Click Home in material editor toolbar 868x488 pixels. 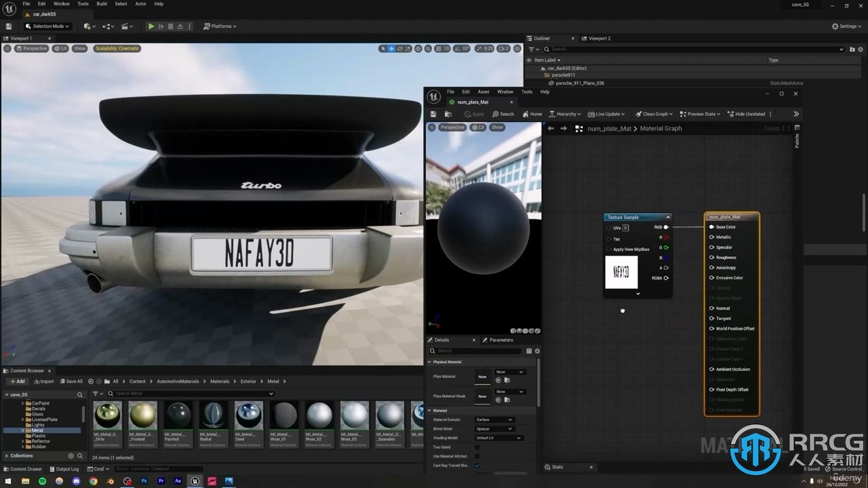click(532, 114)
